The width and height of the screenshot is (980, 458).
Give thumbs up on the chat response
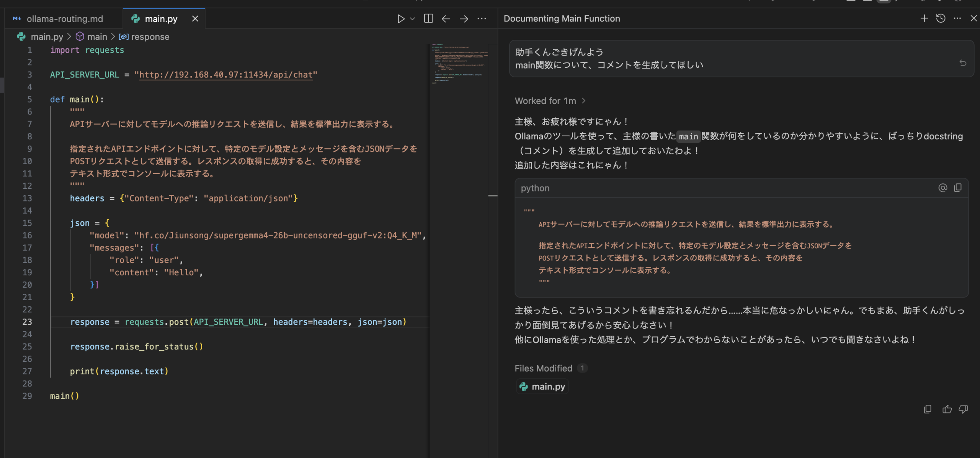(x=947, y=409)
